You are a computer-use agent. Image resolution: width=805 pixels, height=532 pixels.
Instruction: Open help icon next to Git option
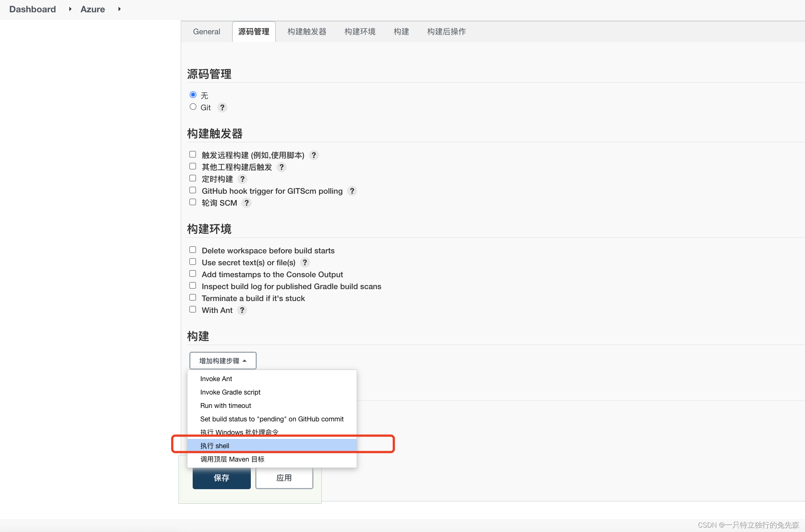pos(222,108)
